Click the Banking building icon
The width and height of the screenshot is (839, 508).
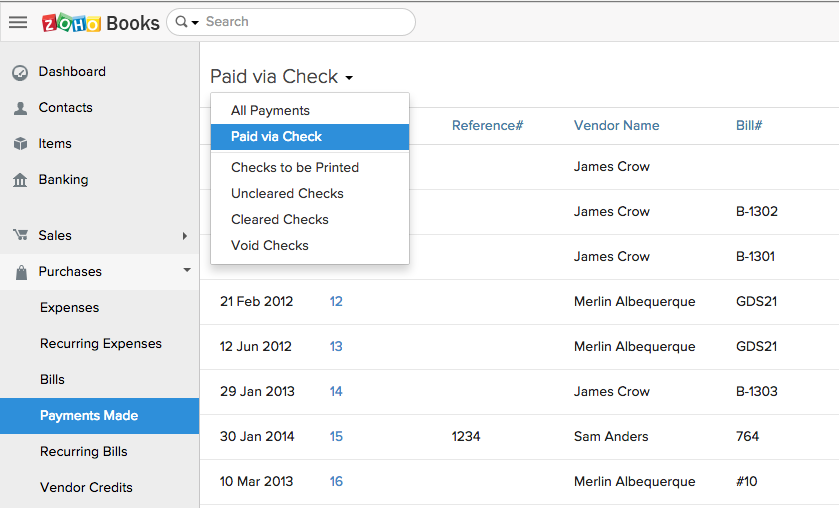(20, 180)
